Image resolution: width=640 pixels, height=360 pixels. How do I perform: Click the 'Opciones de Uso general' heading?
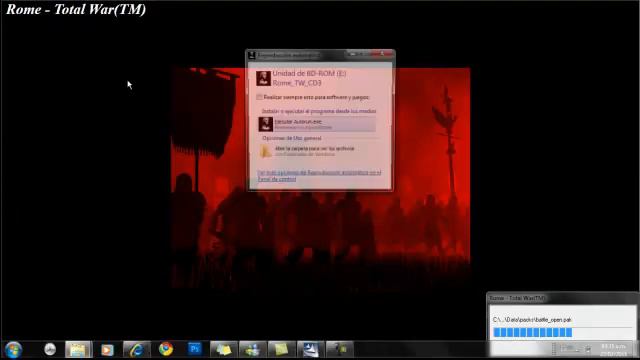[x=292, y=138]
